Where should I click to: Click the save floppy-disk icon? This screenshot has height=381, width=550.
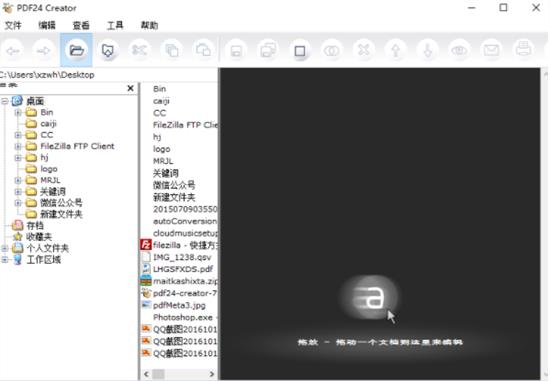[x=236, y=51]
